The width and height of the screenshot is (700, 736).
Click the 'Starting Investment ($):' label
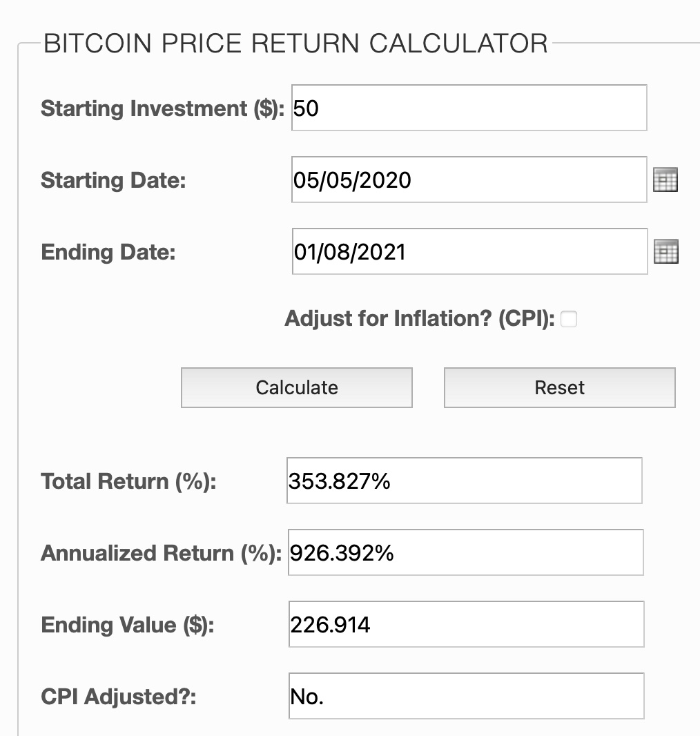(163, 108)
